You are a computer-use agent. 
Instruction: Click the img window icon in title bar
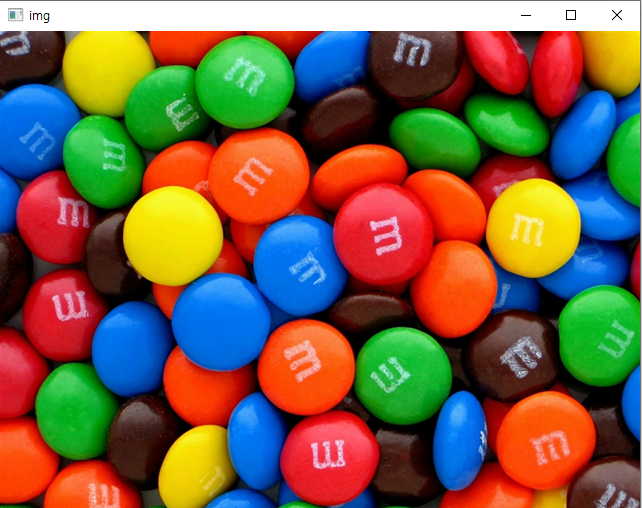[16, 15]
